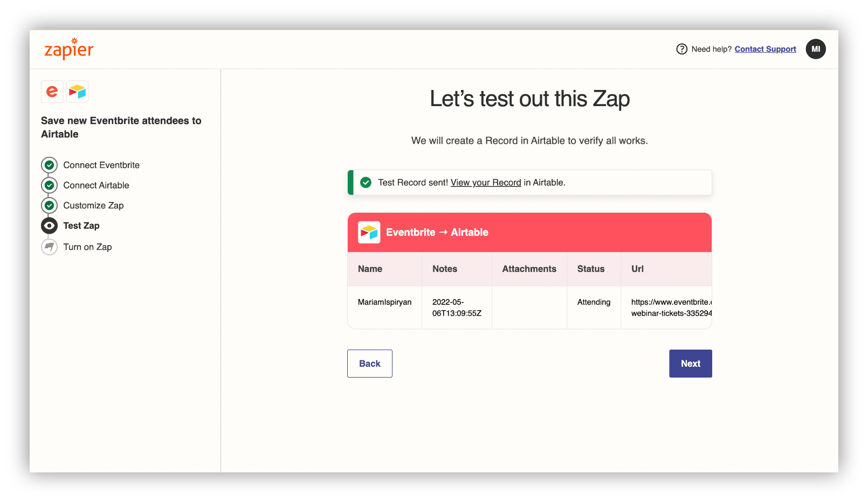The width and height of the screenshot is (868, 502).
Task: Click the 'Need help?' text
Action: 712,49
